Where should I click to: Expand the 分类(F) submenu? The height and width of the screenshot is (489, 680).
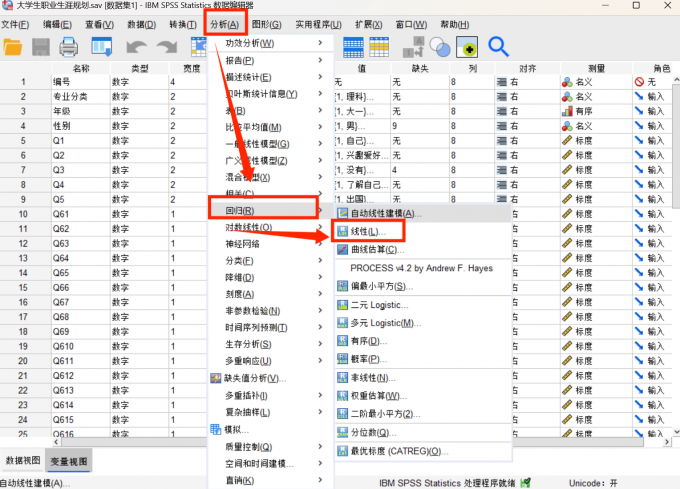click(x=271, y=261)
